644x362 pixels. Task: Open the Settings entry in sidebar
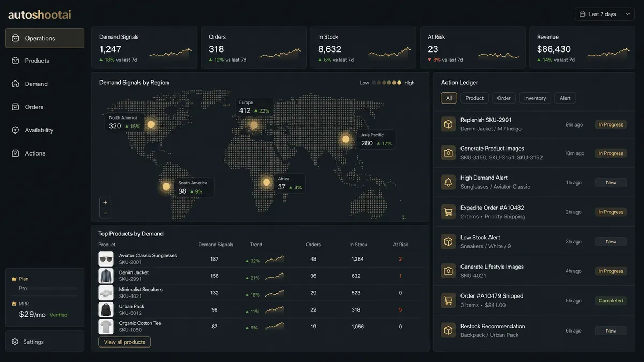[45, 342]
